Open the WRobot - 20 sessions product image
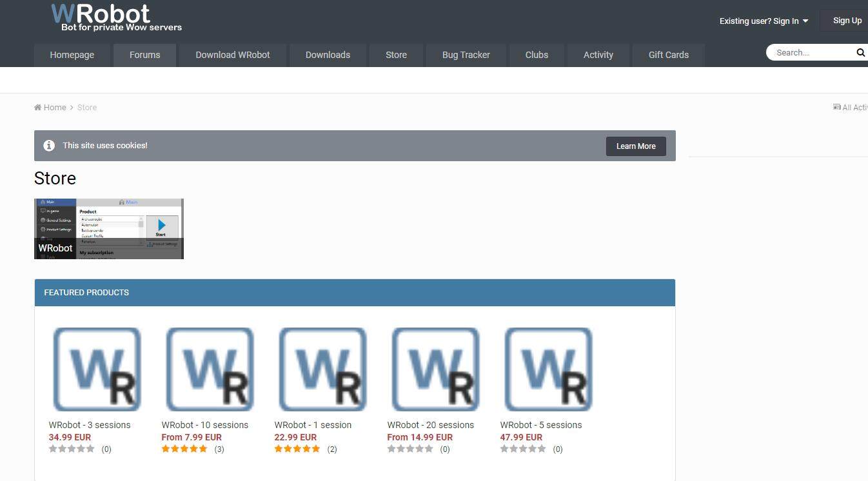868x481 pixels. 435,369
